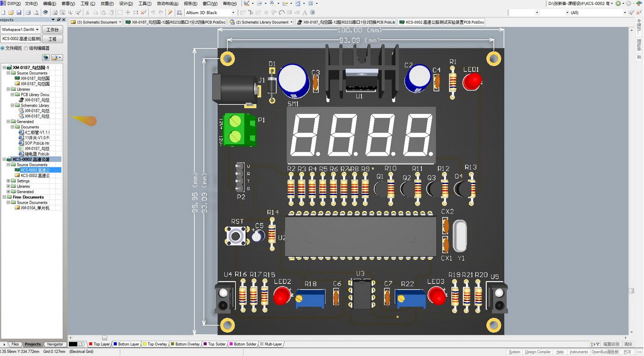
Task: Select the Bottom Solder layer tab
Action: [x=243, y=344]
